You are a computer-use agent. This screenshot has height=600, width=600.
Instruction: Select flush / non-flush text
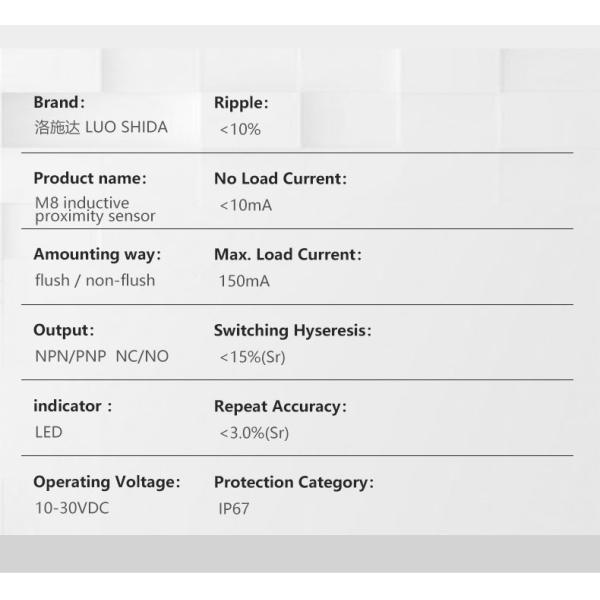95,280
